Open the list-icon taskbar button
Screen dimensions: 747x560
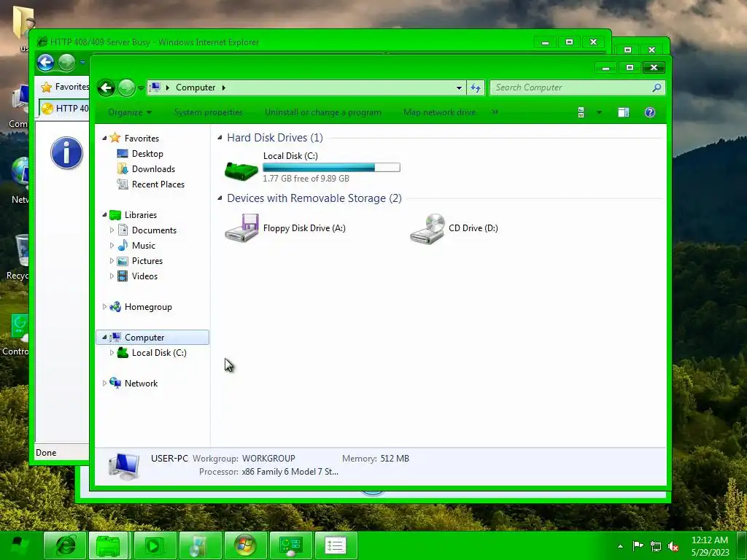[336, 545]
